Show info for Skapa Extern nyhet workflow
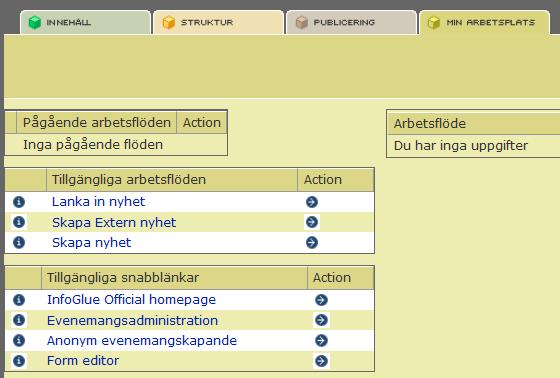560x378 pixels. 19,222
